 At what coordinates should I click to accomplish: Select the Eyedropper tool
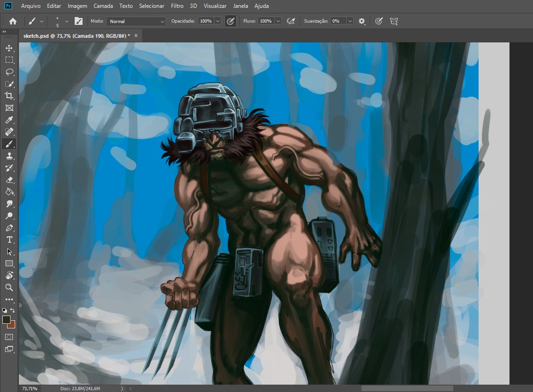9,120
